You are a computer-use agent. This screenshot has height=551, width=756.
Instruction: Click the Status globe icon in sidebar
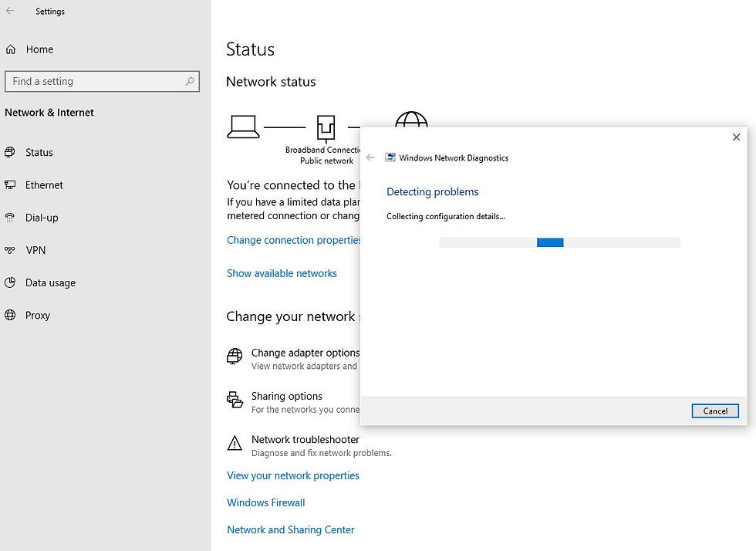pyautogui.click(x=9, y=153)
